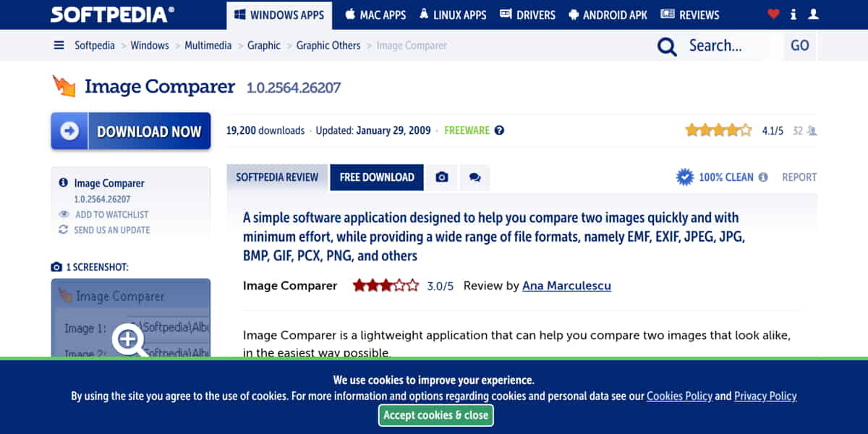868x434 pixels.
Task: Click the 100% CLEAN badge icon
Action: (684, 176)
